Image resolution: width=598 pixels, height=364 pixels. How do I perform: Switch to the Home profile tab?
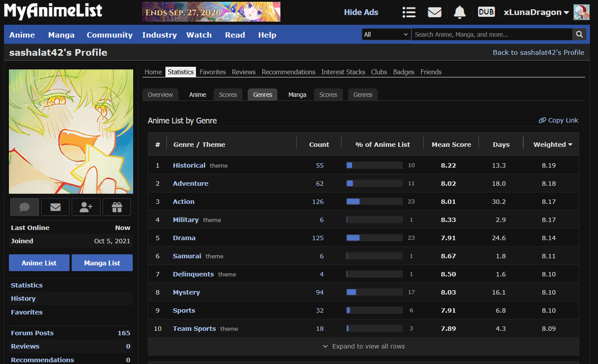click(x=153, y=72)
